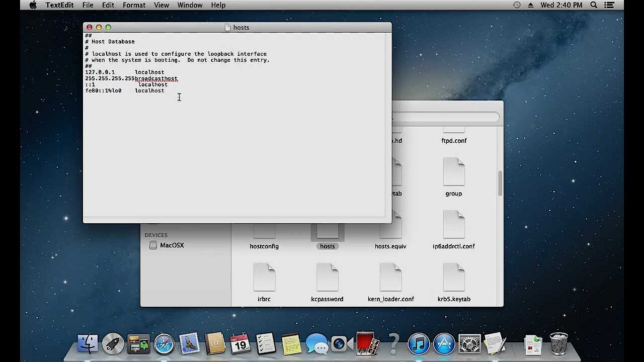Open the Trash in the dock
This screenshot has height=362, width=644.
558,344
